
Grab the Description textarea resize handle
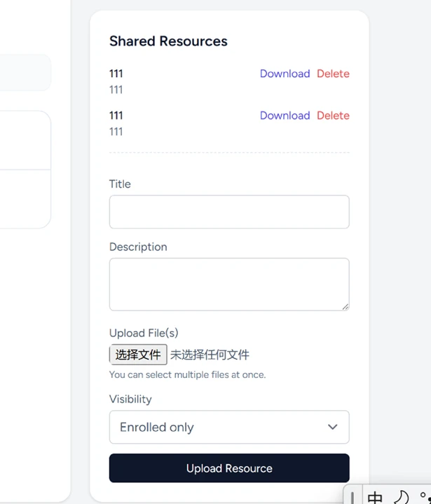(346, 306)
